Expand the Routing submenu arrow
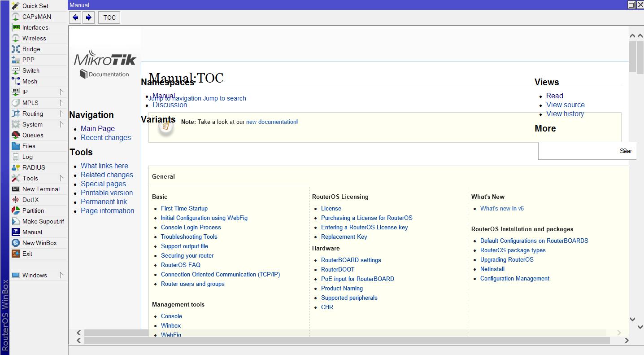This screenshot has width=644, height=355. (x=61, y=114)
